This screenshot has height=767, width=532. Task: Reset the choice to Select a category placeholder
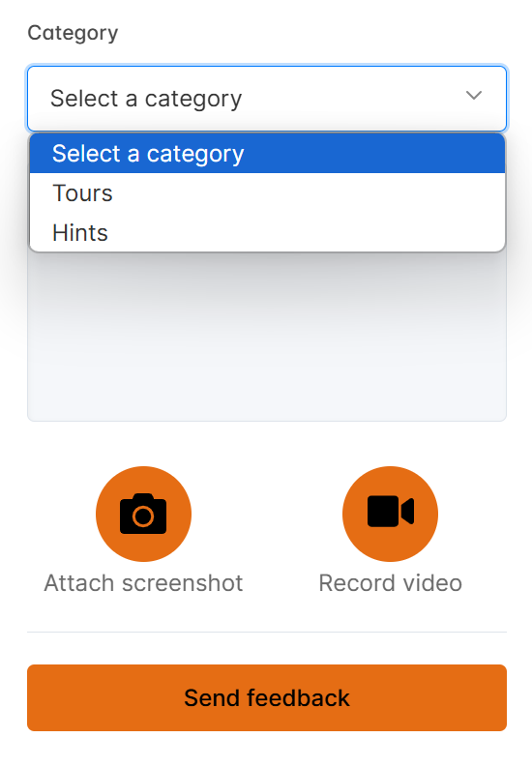pyautogui.click(x=267, y=153)
